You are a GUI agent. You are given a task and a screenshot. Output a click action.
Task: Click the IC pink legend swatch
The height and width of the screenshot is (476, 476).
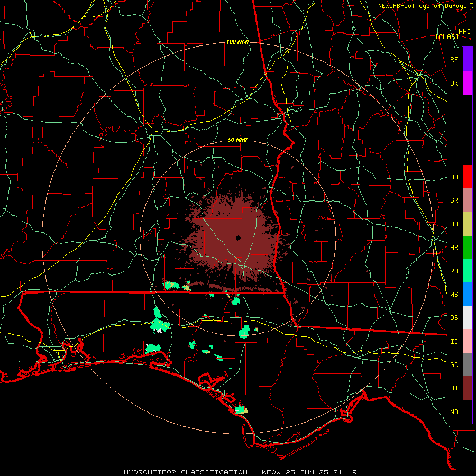click(467, 341)
